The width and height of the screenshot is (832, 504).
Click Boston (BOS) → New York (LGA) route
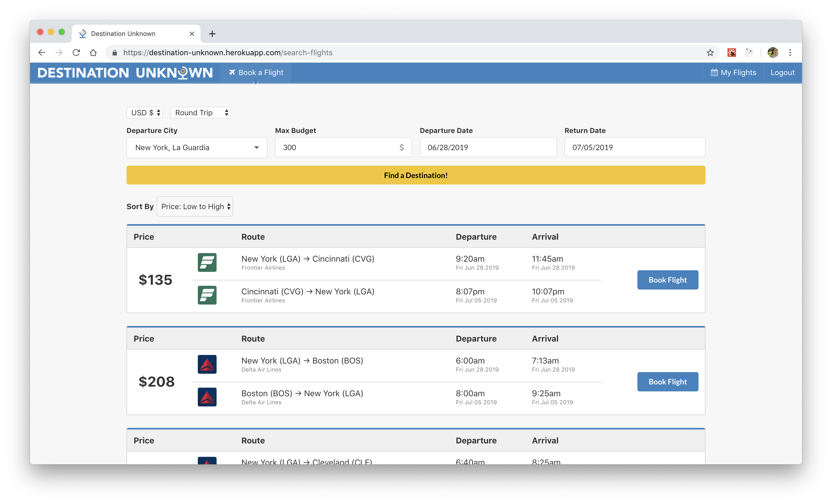pos(302,394)
